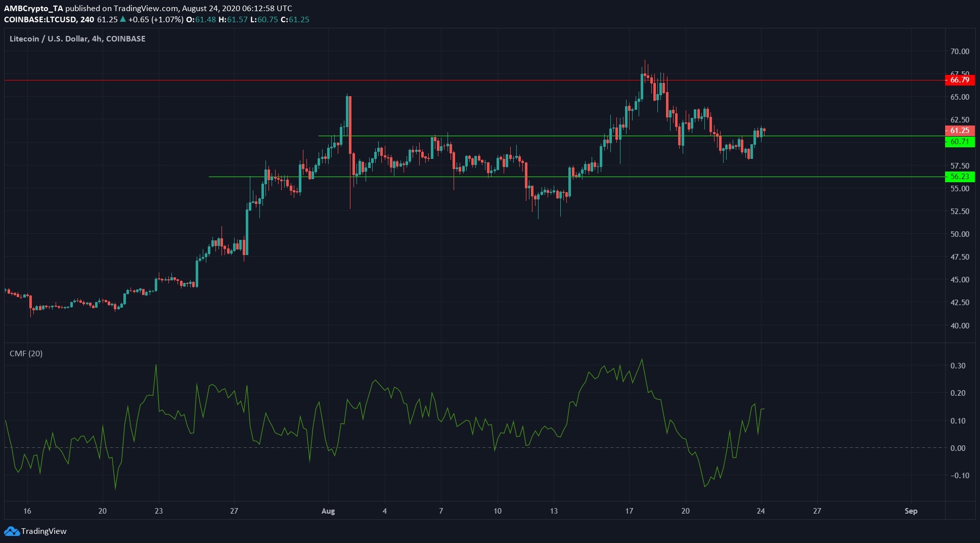Click the O:61.48 open value
Screen dimensions: 980x543
tap(201, 19)
